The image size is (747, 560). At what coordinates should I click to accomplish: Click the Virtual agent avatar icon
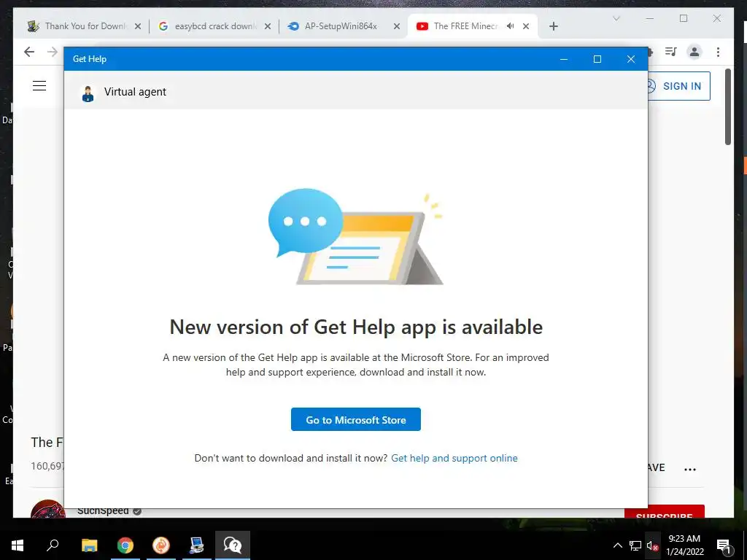[x=88, y=93]
